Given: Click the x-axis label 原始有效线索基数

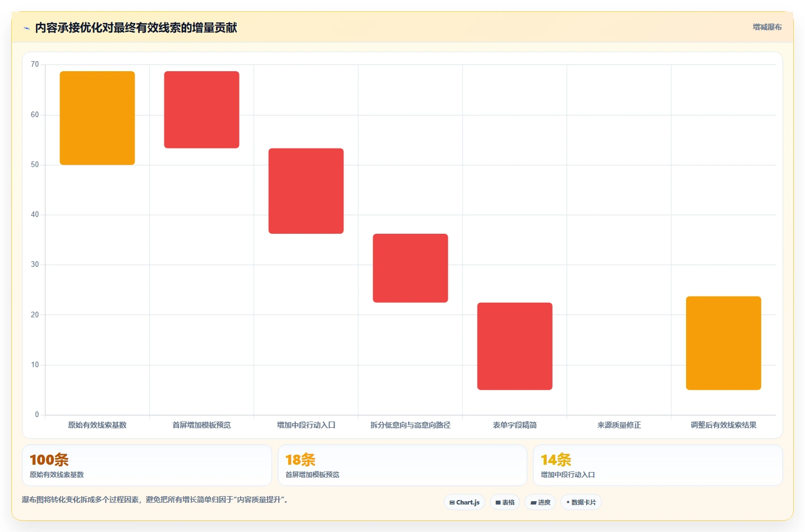Looking at the screenshot, I should point(98,425).
